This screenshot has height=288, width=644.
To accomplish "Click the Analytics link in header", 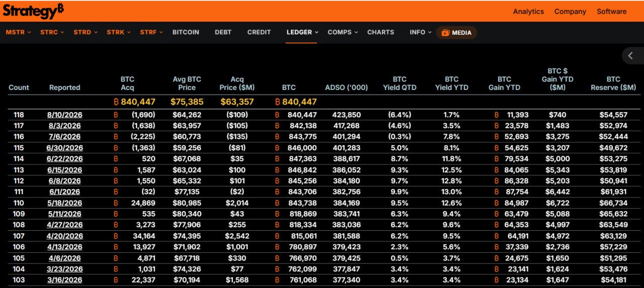I will coord(528,12).
